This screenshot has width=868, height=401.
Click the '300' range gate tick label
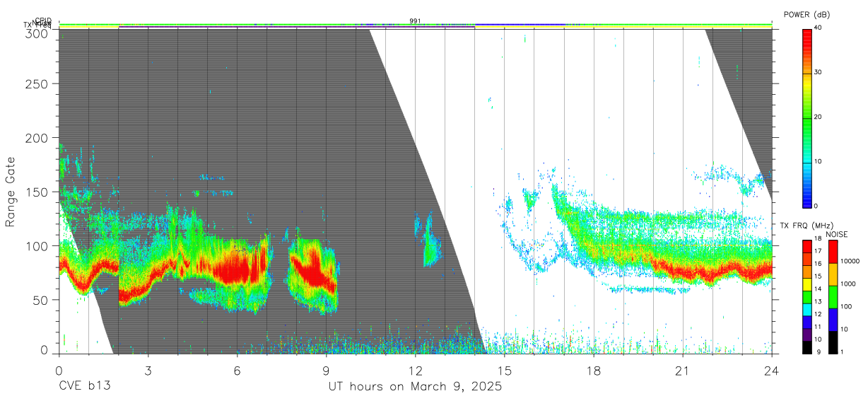[37, 33]
